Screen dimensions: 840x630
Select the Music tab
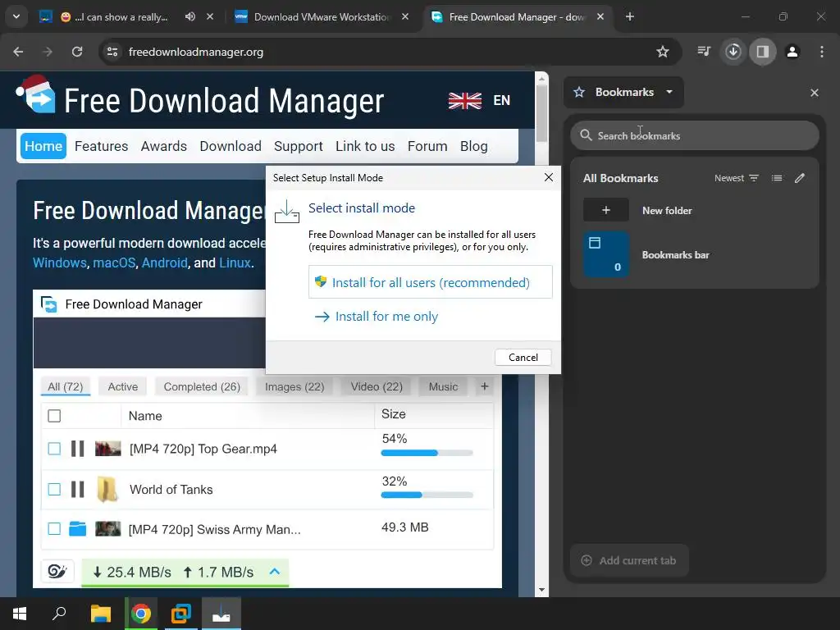point(443,387)
